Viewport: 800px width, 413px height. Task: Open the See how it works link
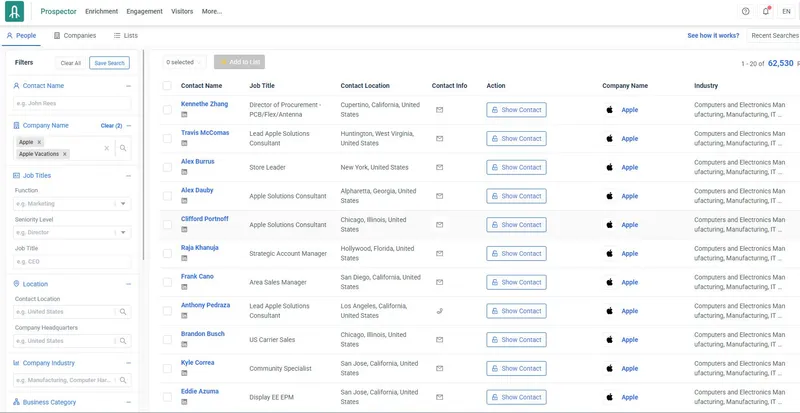(x=713, y=36)
